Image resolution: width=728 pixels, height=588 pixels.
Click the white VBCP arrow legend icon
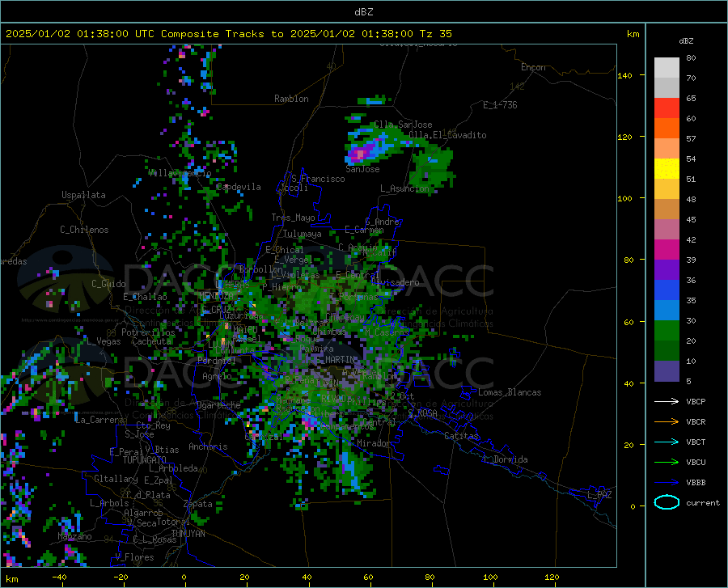(667, 401)
